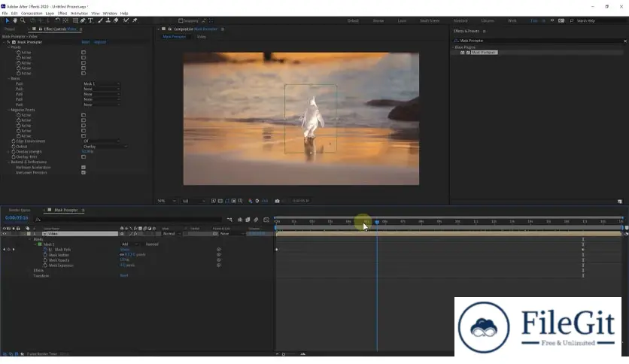Select the Pen tool
This screenshot has height=364, width=629.
click(83, 20)
